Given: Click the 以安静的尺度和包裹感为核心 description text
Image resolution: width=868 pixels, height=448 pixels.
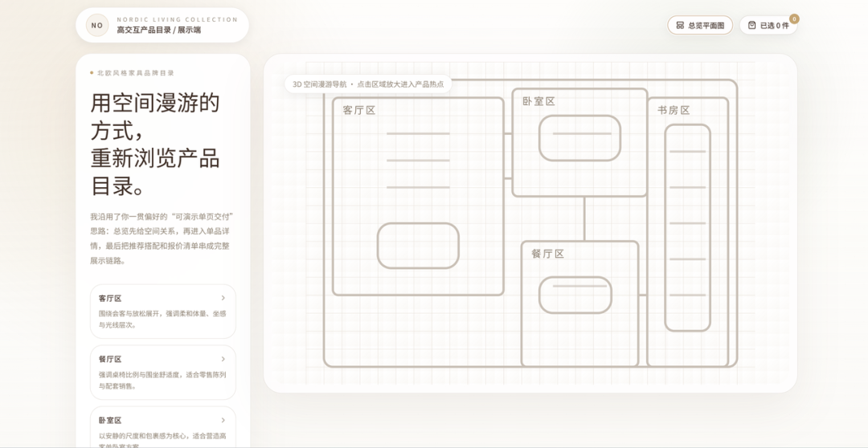Looking at the screenshot, I should coord(162,441).
